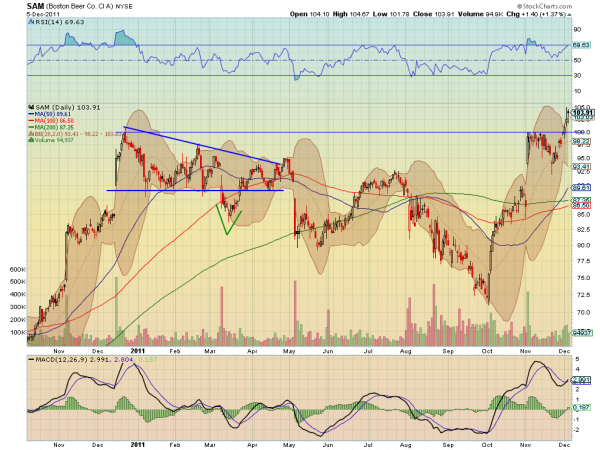Viewport: 600px width, 450px height.
Task: Select the SAM ticker symbol in title
Action: (x=35, y=7)
